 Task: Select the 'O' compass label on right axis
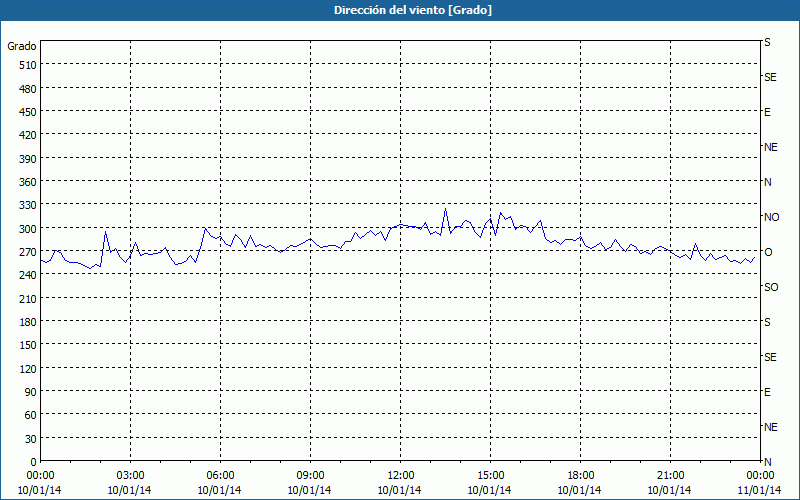[x=768, y=252]
